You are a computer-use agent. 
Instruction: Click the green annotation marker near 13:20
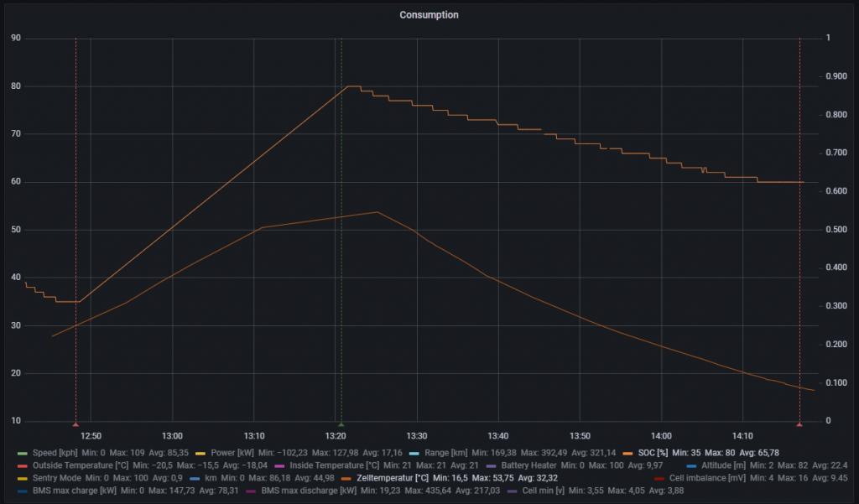pyautogui.click(x=341, y=424)
